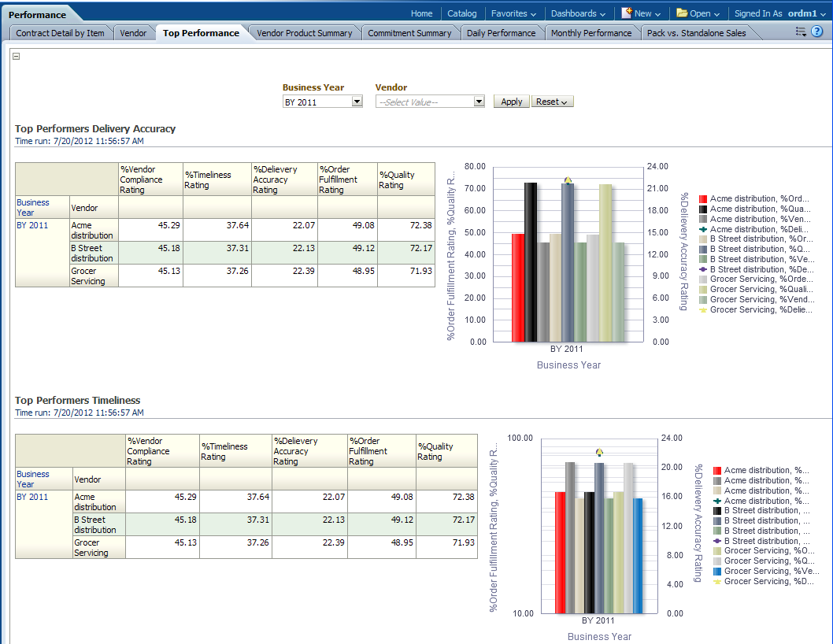
Task: Collapse the section using the minus icon
Action: 17,56
